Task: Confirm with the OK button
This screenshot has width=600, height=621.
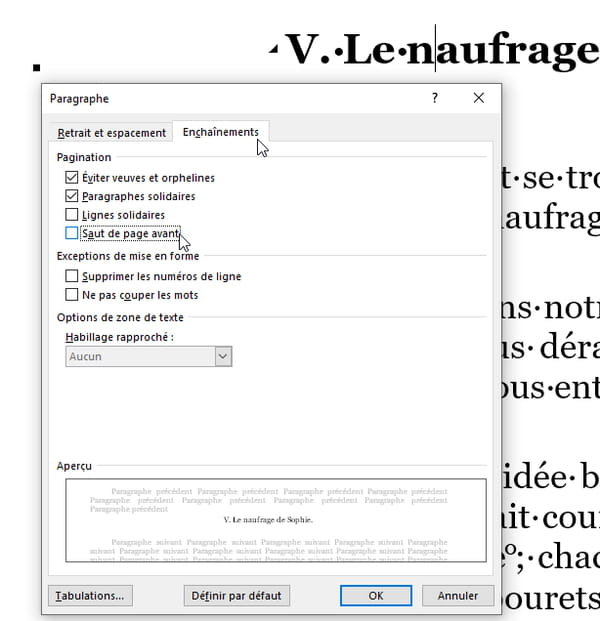Action: pos(376,596)
